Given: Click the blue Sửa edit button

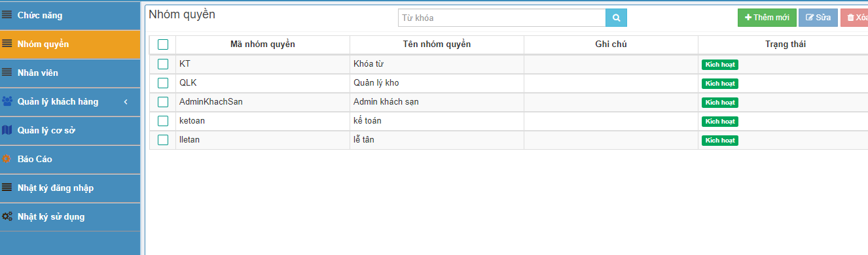Looking at the screenshot, I should [x=818, y=18].
